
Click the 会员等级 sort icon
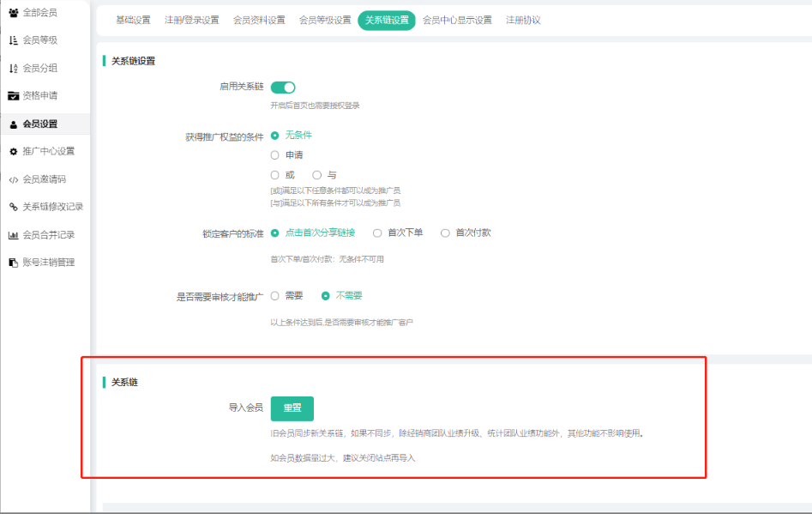(x=13, y=40)
